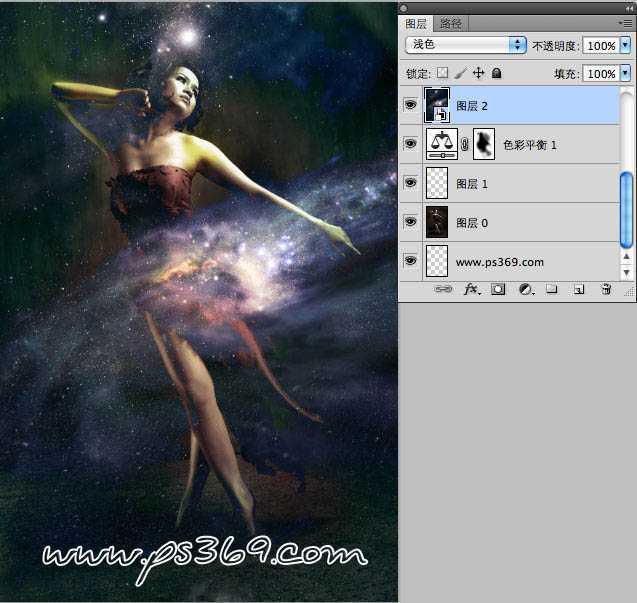Screen dimensions: 637x603
Task: Switch to the 图层 tab
Action: pos(416,24)
